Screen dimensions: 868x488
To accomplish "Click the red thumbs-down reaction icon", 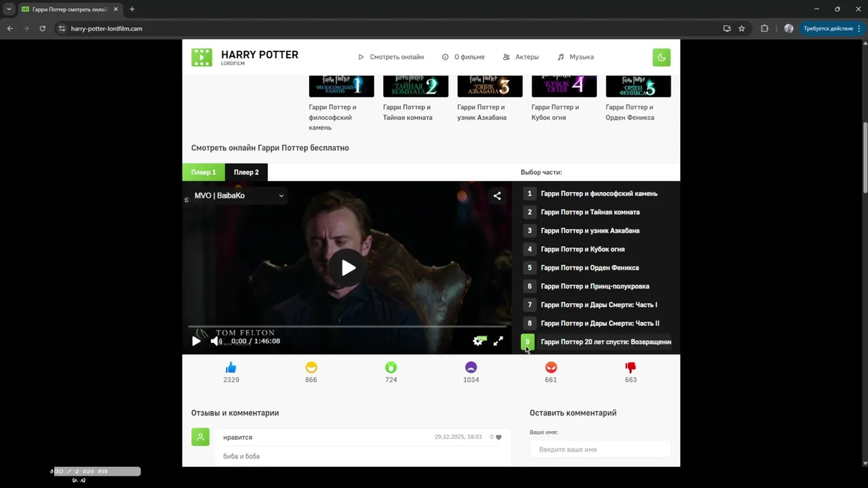I will 631,367.
